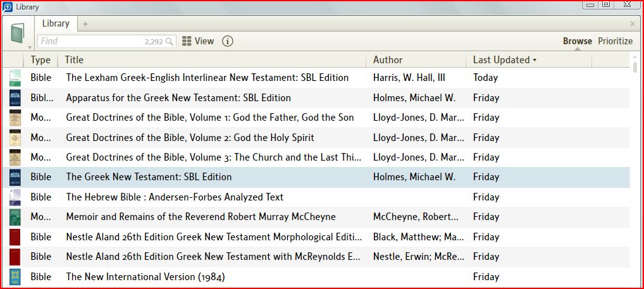Open the resource information icon
The image size is (644, 289).
(228, 41)
